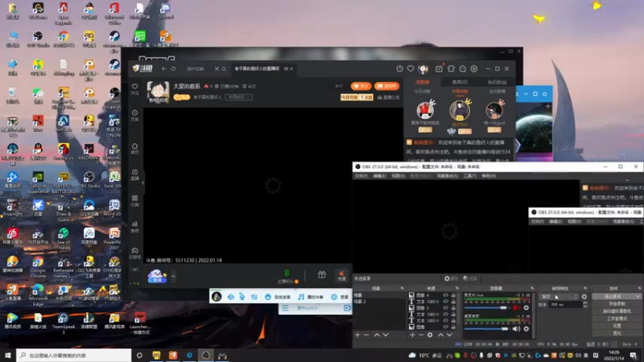Open 设置 settings button in OBS controls
Image resolution: width=644 pixels, height=362 pixels.
(x=617, y=326)
